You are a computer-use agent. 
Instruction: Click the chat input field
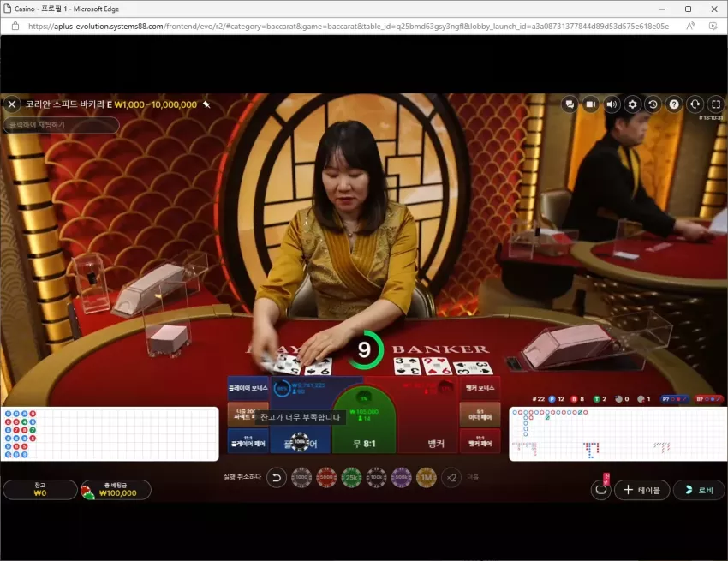click(62, 125)
